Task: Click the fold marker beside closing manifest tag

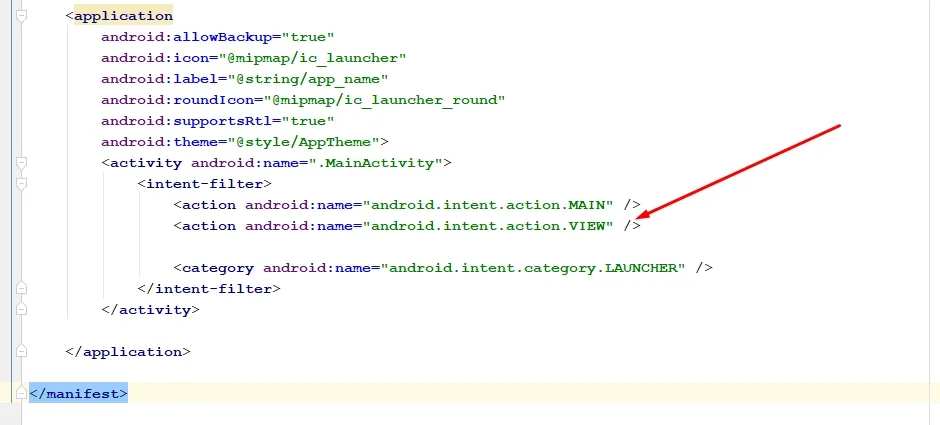Action: (21, 393)
